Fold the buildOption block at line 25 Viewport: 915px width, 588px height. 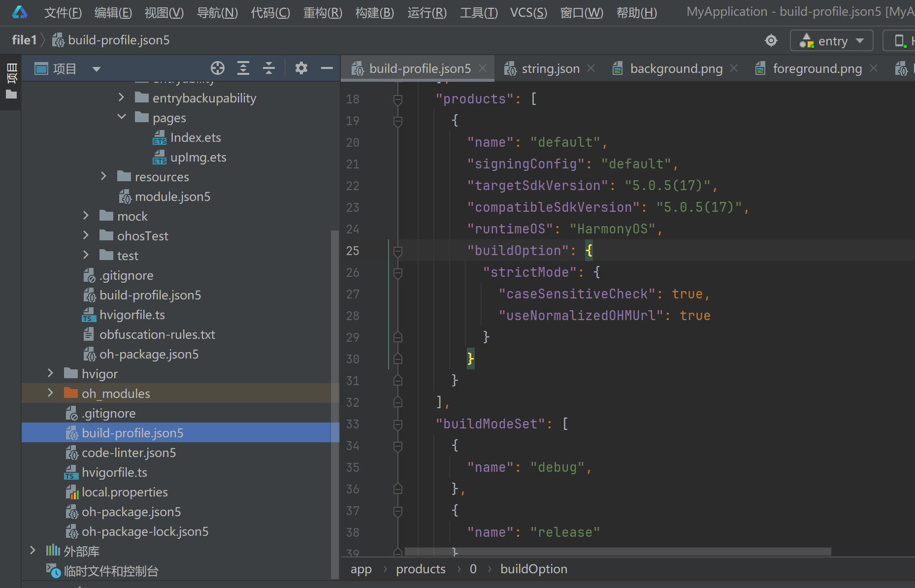point(398,251)
